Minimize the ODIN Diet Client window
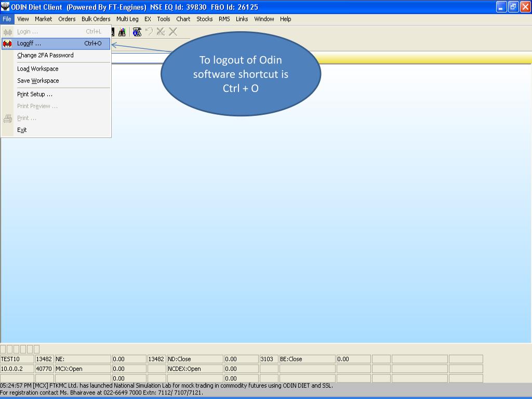Image resolution: width=532 pixels, height=399 pixels. click(501, 7)
